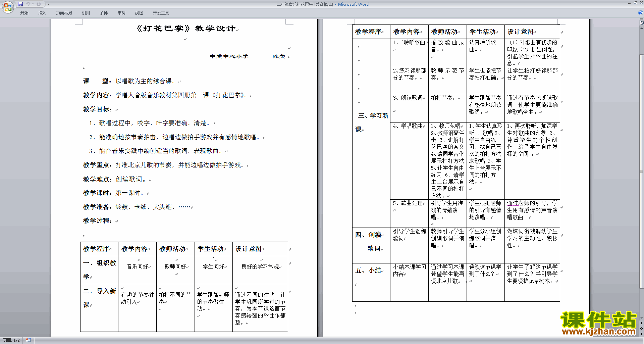The image size is (644, 344).
Task: Open the undo history dropdown arrow
Action: coord(33,4)
